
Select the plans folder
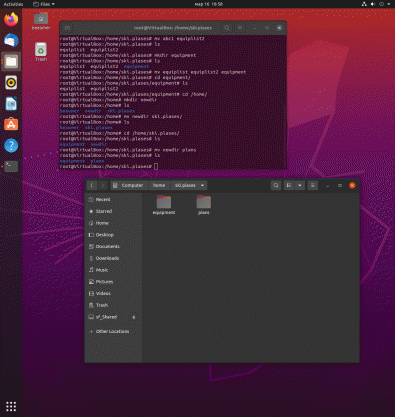[x=204, y=205]
